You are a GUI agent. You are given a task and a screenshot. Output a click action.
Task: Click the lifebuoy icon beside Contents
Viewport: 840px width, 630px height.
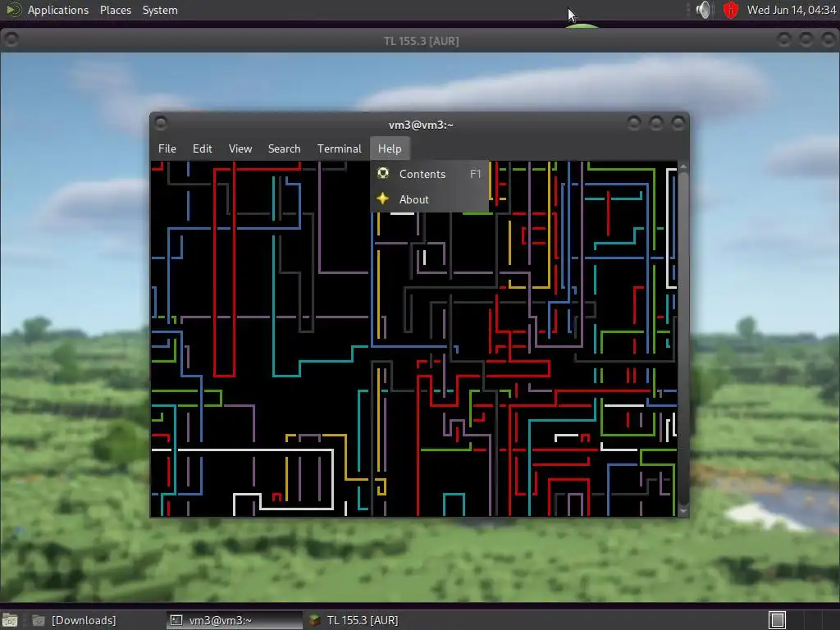(x=383, y=174)
